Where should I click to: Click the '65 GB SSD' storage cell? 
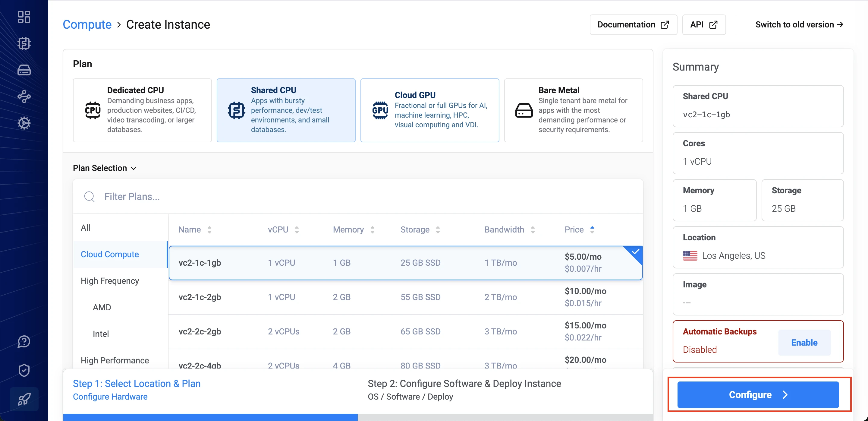coord(420,332)
